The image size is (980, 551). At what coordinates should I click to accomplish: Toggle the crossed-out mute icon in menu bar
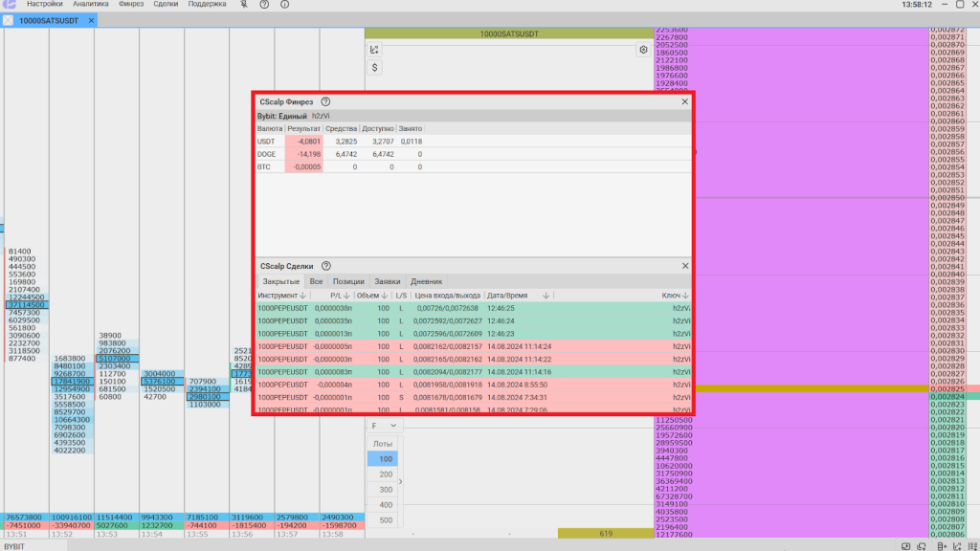click(x=244, y=5)
